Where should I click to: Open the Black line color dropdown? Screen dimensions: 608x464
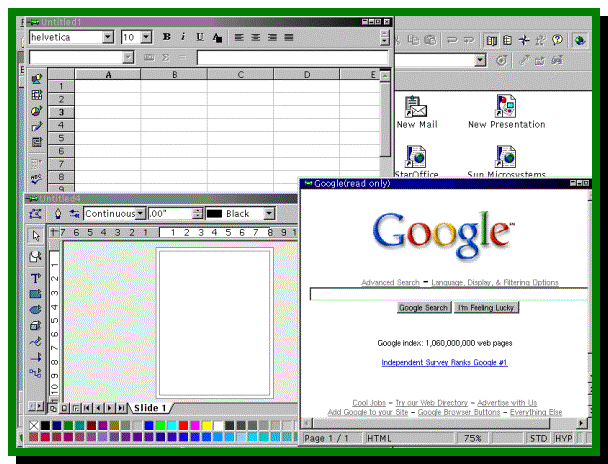(269, 214)
